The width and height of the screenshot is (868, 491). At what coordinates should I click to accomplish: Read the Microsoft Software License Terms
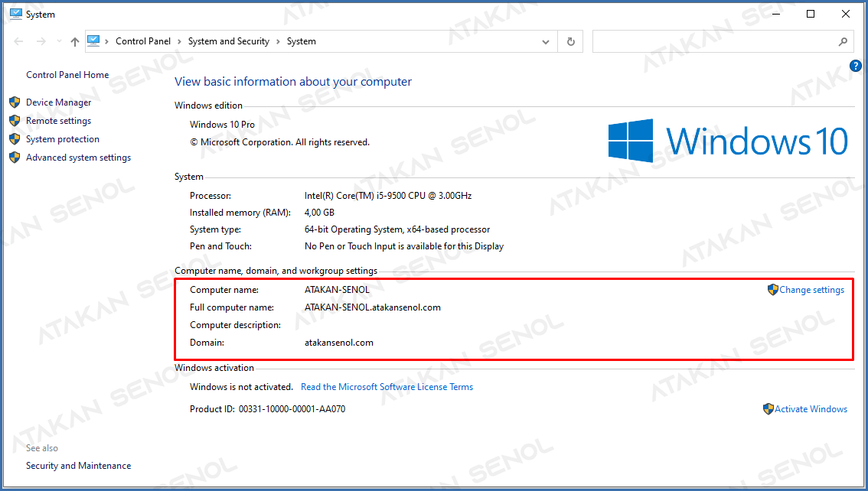click(x=387, y=387)
